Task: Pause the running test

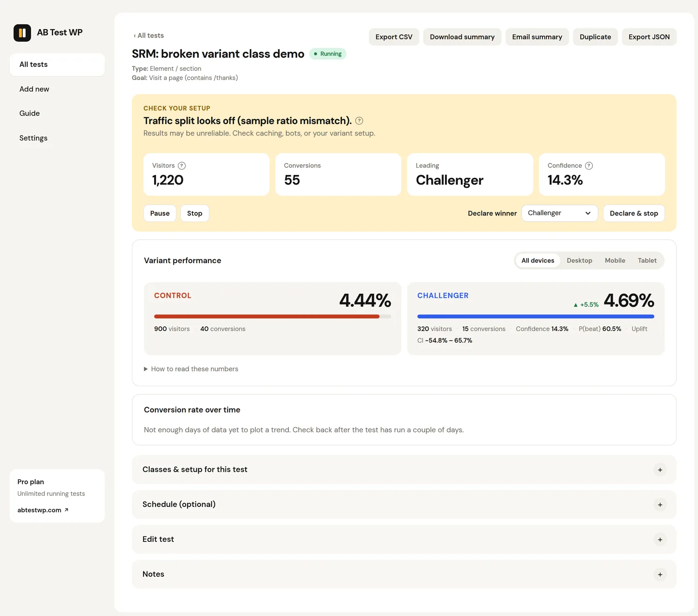Action: 160,213
